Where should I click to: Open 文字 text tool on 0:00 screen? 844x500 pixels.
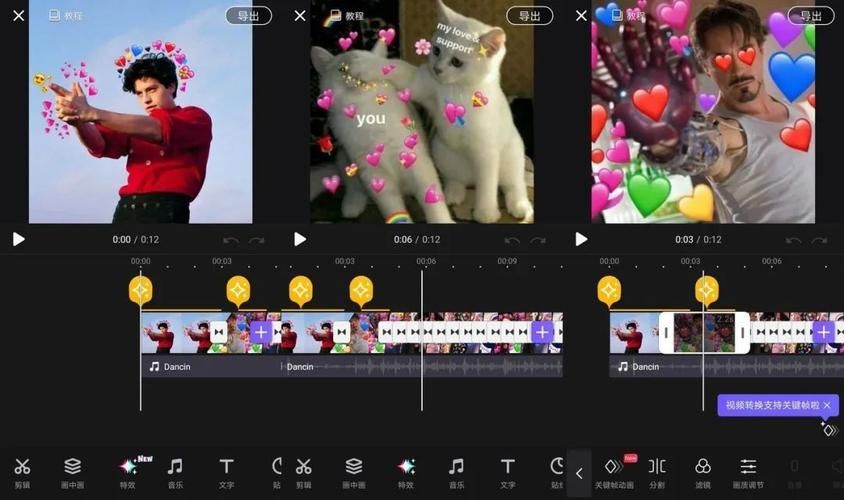click(x=226, y=472)
